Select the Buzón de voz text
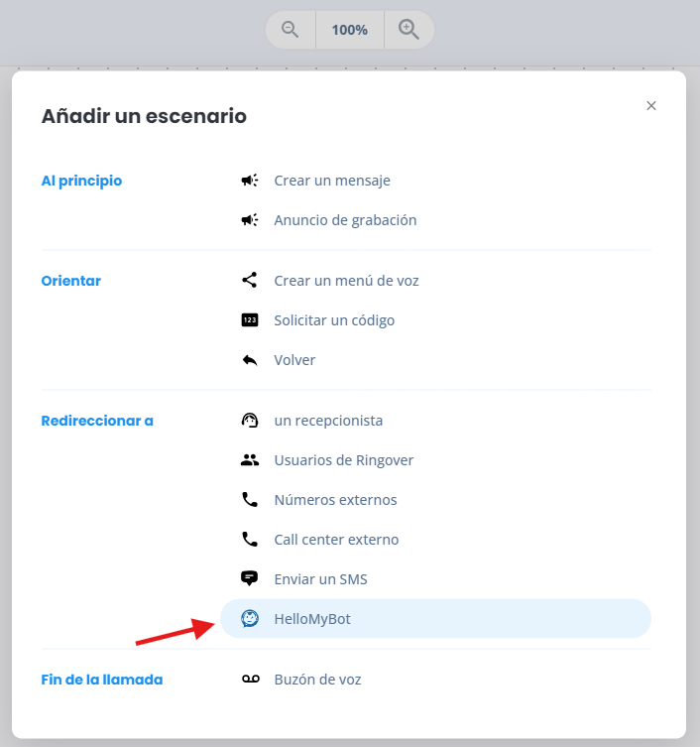Image resolution: width=700 pixels, height=747 pixels. coord(317,680)
